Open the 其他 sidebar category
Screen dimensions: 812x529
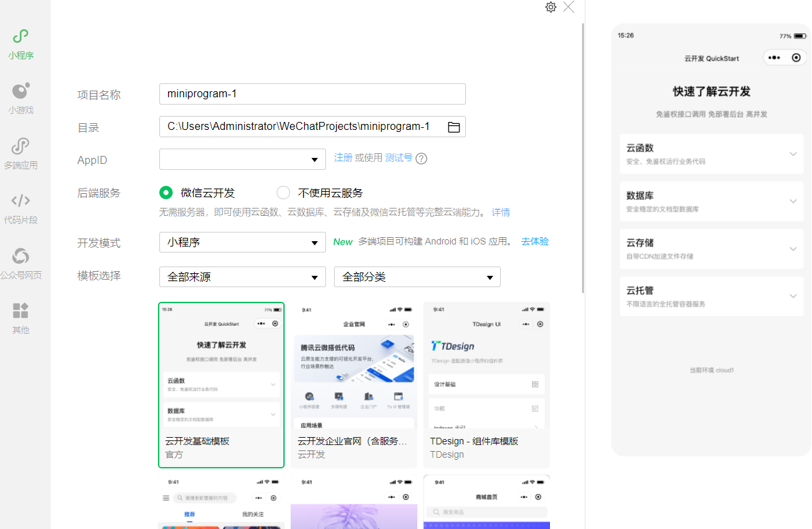pos(21,318)
